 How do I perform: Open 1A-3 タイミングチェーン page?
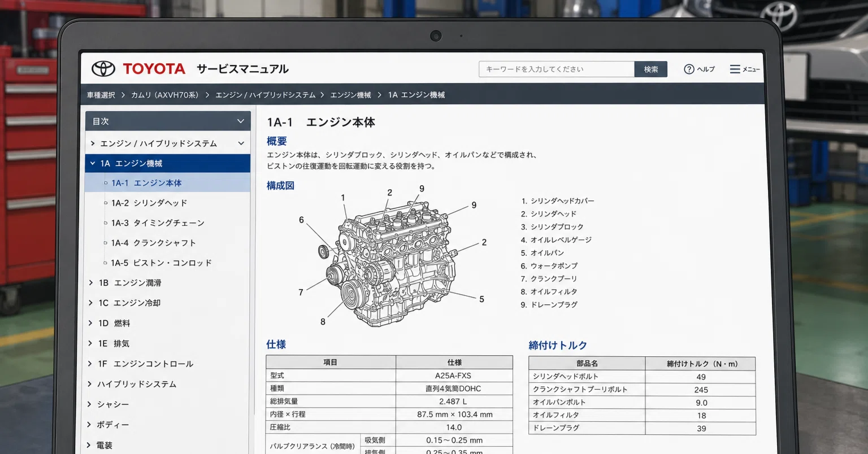click(158, 223)
